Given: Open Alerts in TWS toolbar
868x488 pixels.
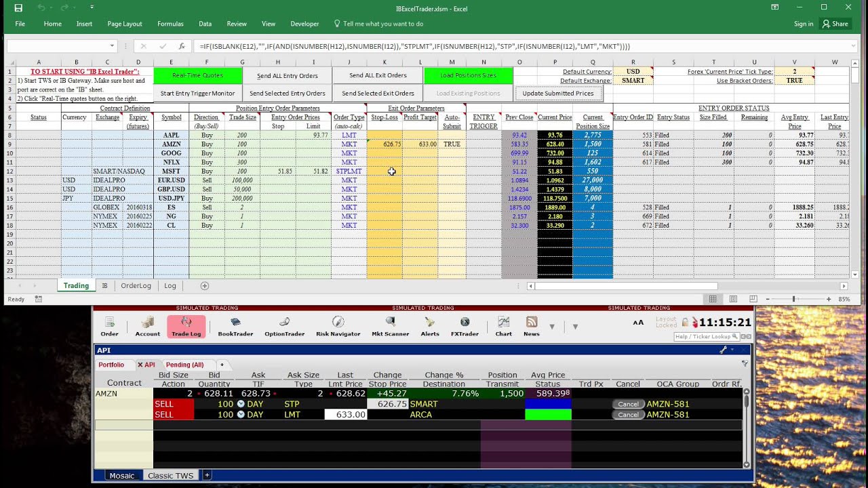Looking at the screenshot, I should click(x=430, y=327).
